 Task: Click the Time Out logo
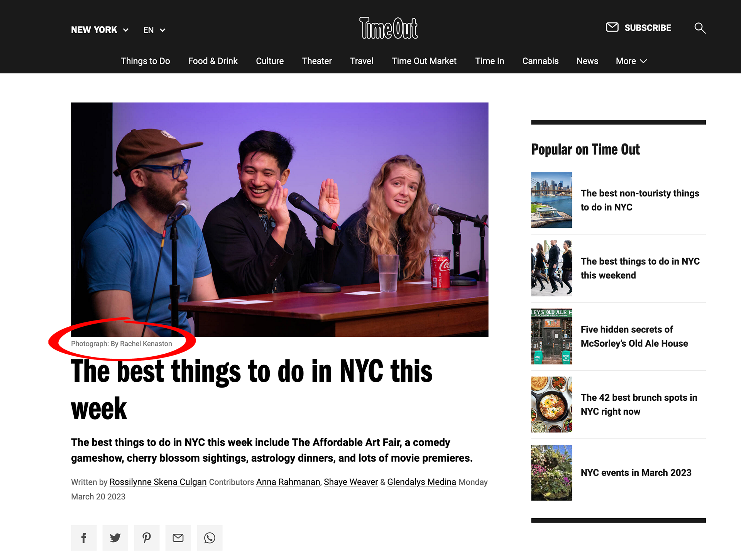(x=388, y=28)
